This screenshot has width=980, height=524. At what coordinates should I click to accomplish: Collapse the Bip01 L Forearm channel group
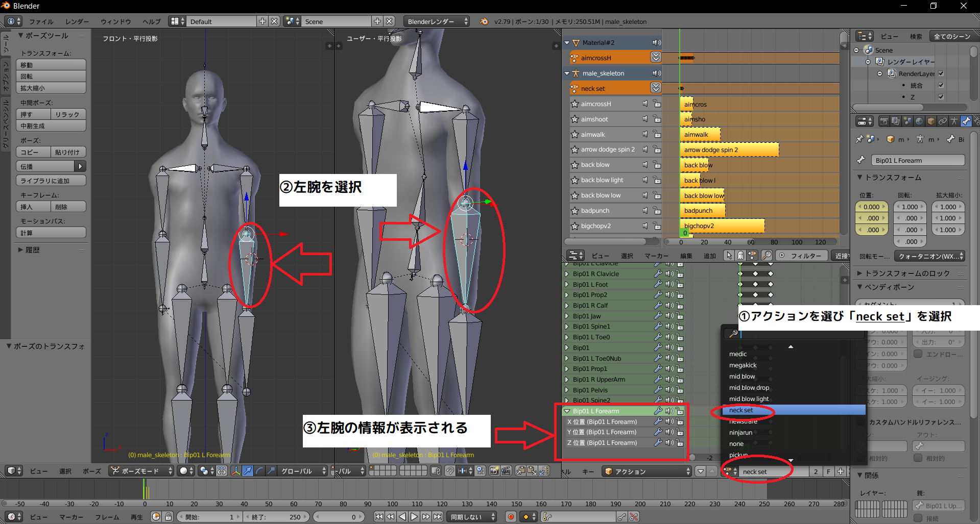[x=567, y=411]
